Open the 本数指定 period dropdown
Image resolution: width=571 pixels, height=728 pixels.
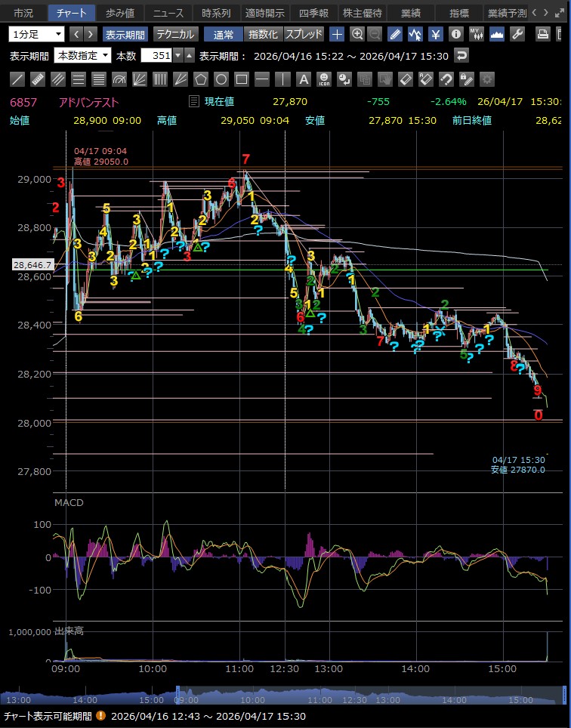click(x=82, y=55)
